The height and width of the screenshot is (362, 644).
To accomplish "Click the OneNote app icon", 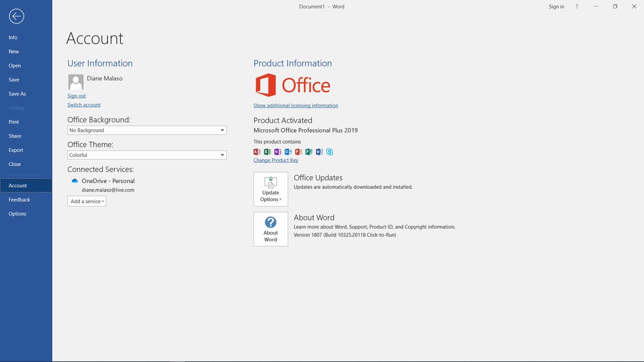I will [277, 152].
